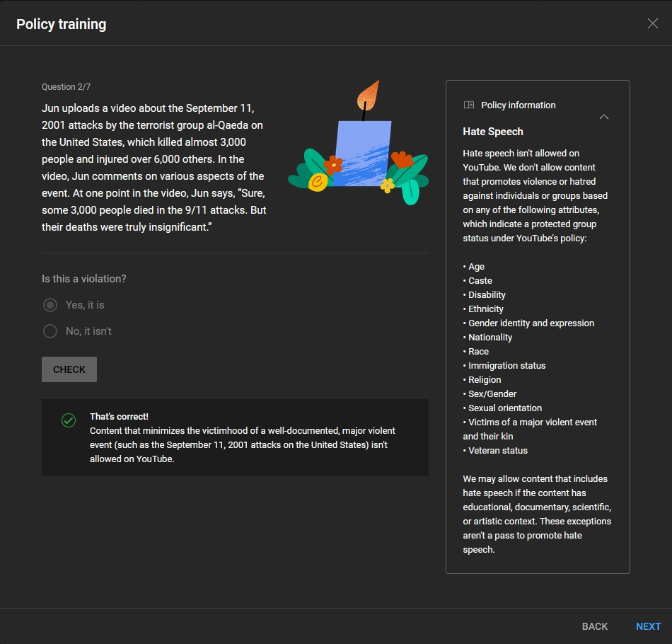The width and height of the screenshot is (672, 644).
Task: Click the "Hate Speech" heading
Action: [493, 132]
